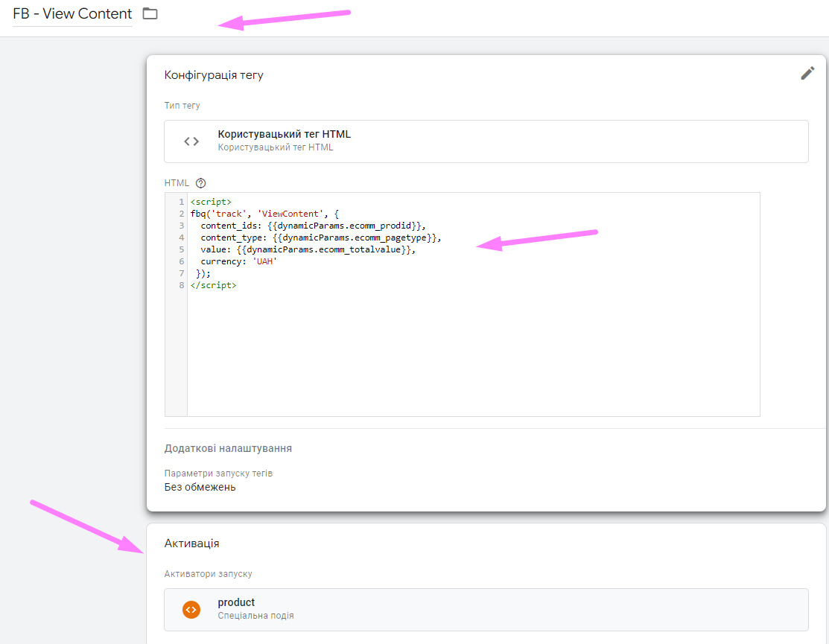This screenshot has height=644, width=829.
Task: Expand the 'Додаткові налаштування' section
Action: (228, 448)
